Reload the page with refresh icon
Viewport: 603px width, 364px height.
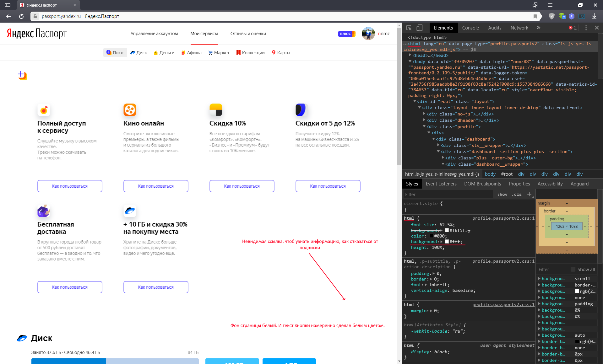tap(21, 16)
